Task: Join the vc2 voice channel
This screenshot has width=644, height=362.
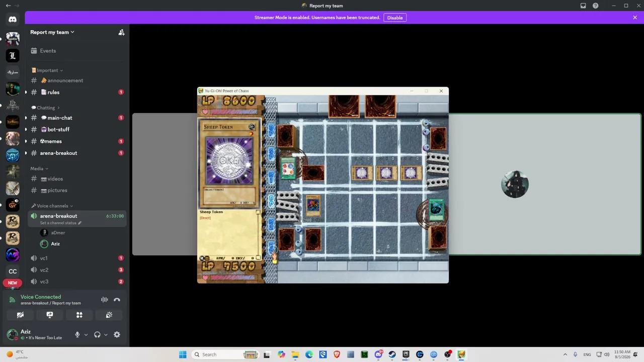Action: [x=77, y=270]
